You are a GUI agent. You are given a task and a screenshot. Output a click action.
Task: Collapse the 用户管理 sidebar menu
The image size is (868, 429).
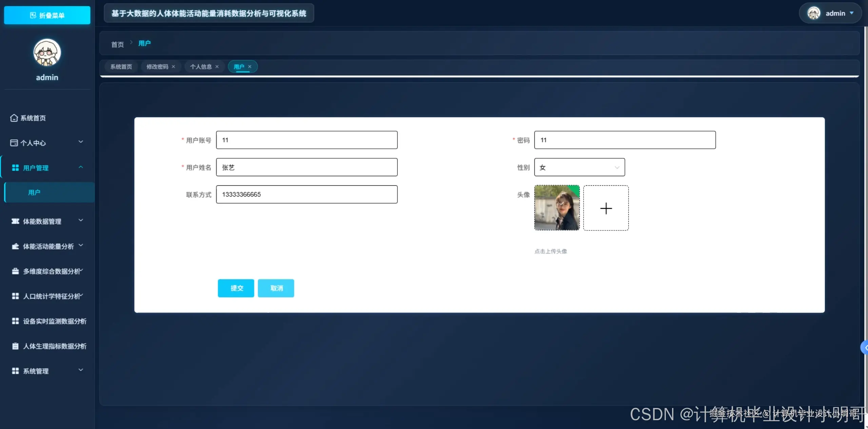coord(81,167)
